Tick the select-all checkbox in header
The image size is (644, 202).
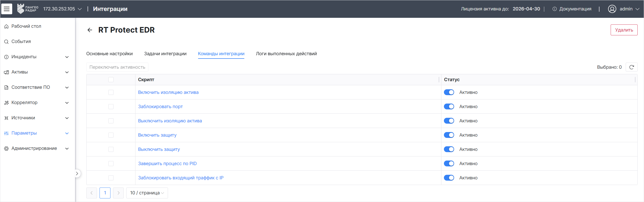point(111,80)
